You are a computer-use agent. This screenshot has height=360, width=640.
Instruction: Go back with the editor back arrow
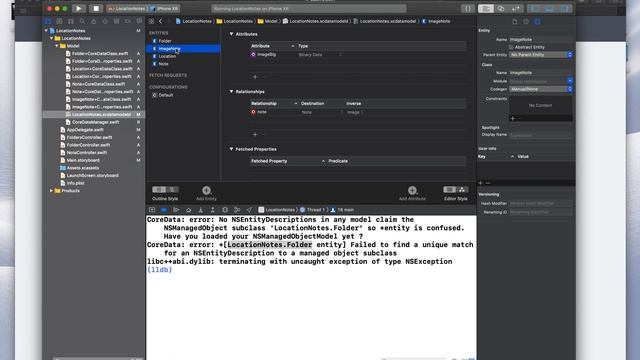pos(161,21)
